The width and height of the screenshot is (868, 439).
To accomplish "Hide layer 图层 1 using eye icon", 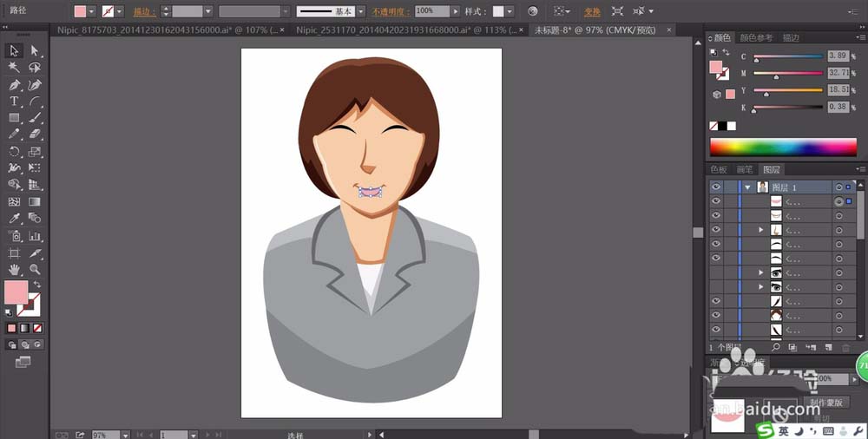I will click(716, 187).
